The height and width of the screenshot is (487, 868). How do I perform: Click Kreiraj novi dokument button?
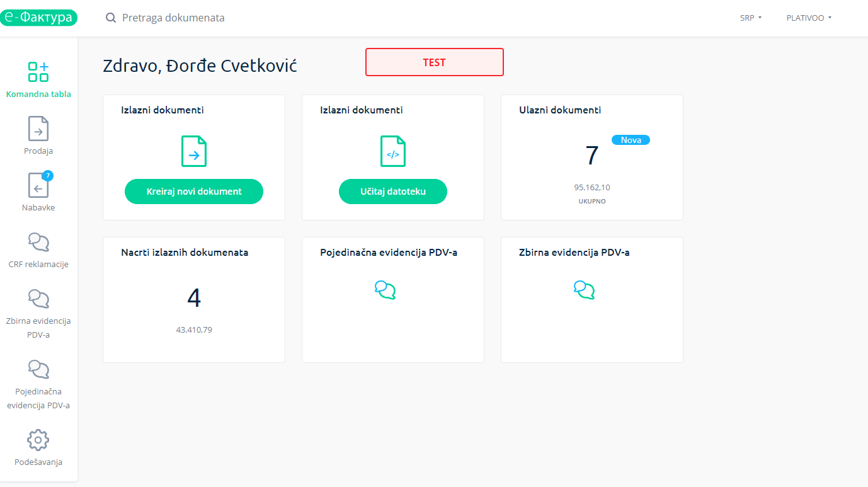[x=194, y=192]
